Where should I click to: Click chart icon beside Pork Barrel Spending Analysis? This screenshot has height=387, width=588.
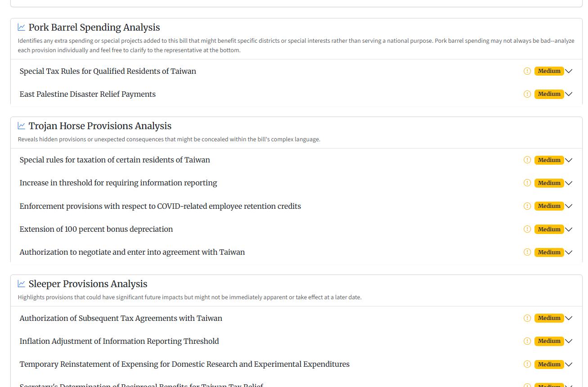pyautogui.click(x=22, y=27)
